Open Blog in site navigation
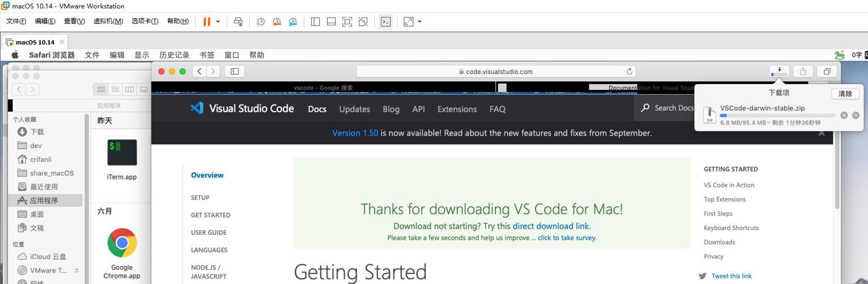 point(391,109)
